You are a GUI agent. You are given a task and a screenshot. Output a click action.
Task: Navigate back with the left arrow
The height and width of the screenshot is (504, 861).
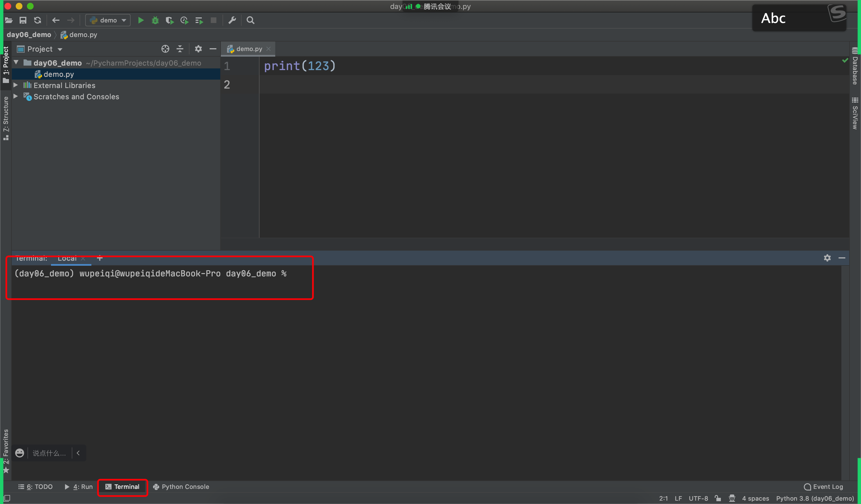coord(56,20)
